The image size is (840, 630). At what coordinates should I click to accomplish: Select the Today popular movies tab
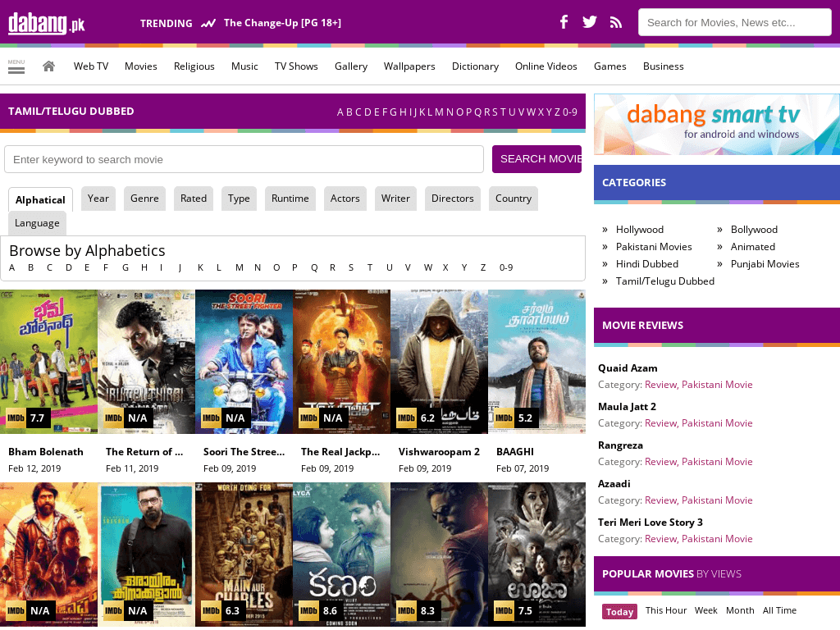(619, 611)
